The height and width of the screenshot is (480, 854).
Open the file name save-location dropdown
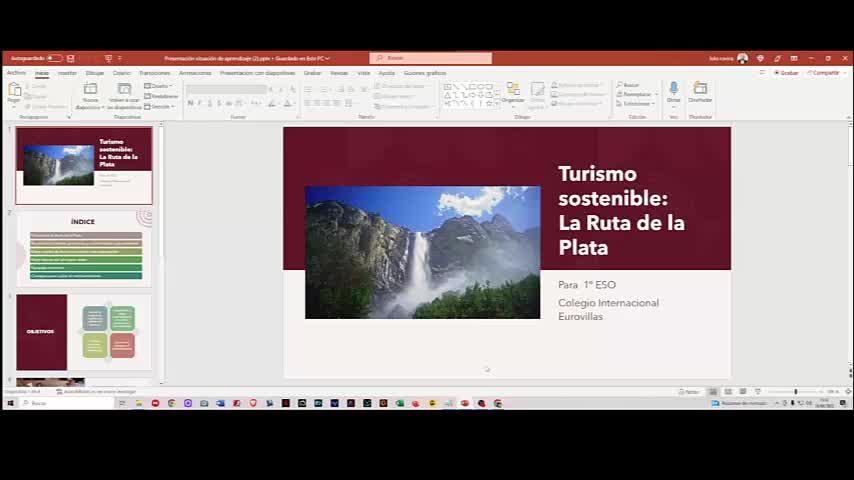click(327, 58)
